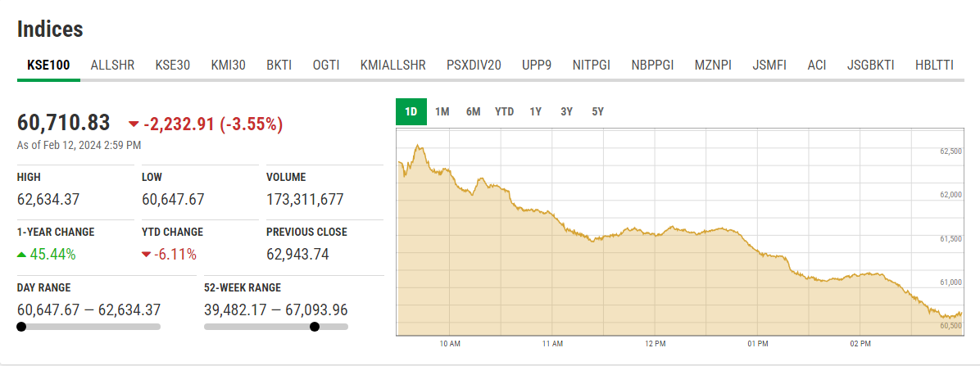Open the HBLTTI index tab
This screenshot has height=366, width=980.
[x=934, y=65]
